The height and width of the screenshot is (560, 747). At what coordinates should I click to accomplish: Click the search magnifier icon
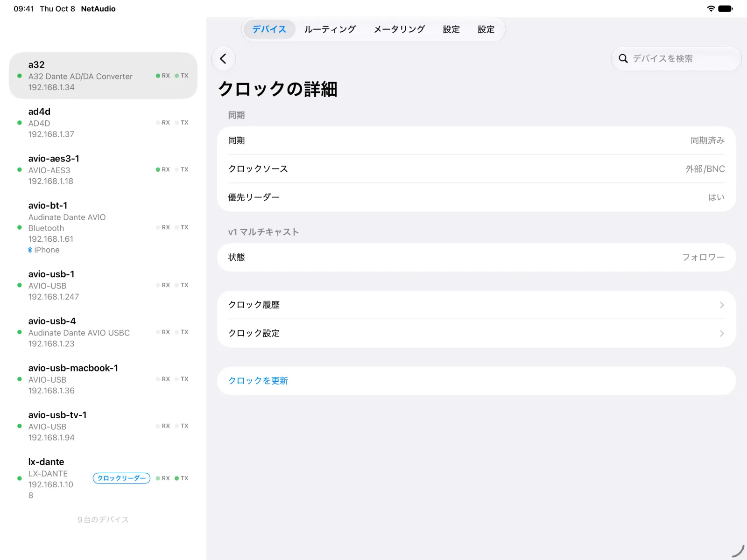click(x=623, y=59)
